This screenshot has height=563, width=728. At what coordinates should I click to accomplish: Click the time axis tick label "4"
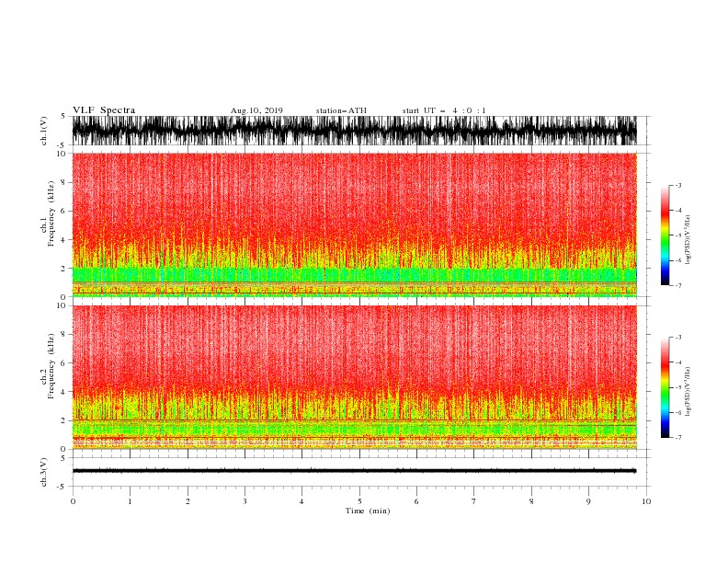coord(301,501)
